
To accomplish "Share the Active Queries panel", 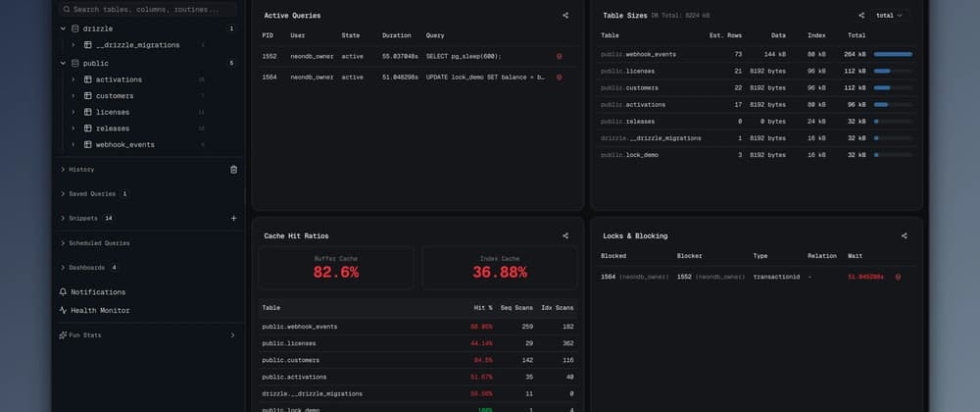I will [x=565, y=16].
